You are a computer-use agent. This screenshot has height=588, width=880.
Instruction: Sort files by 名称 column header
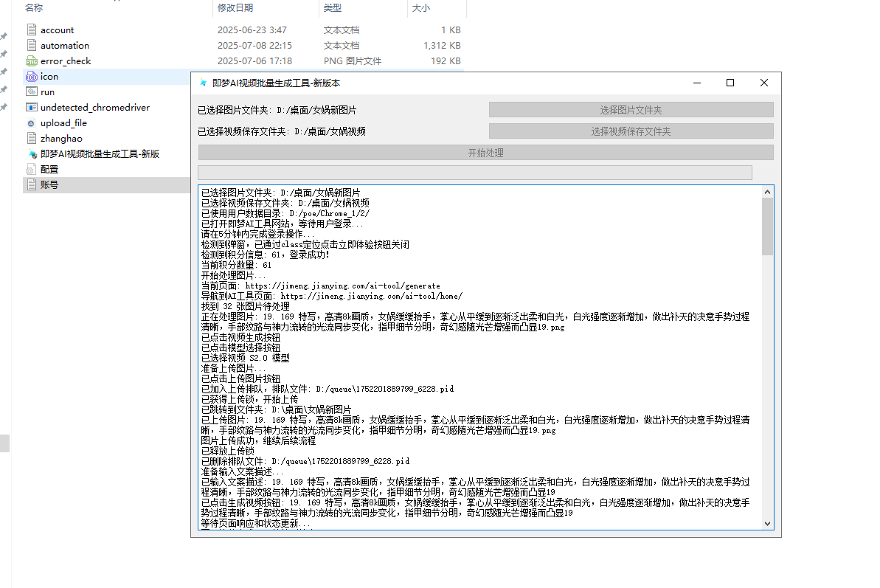click(34, 8)
